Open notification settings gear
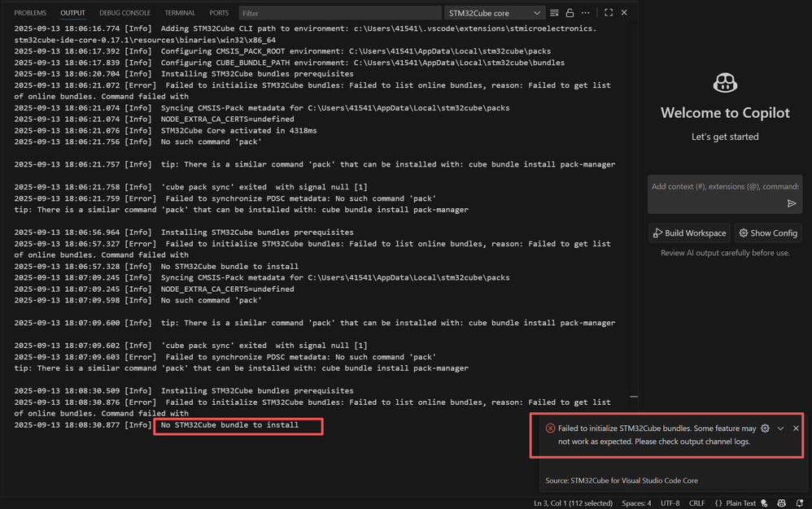 (x=765, y=429)
